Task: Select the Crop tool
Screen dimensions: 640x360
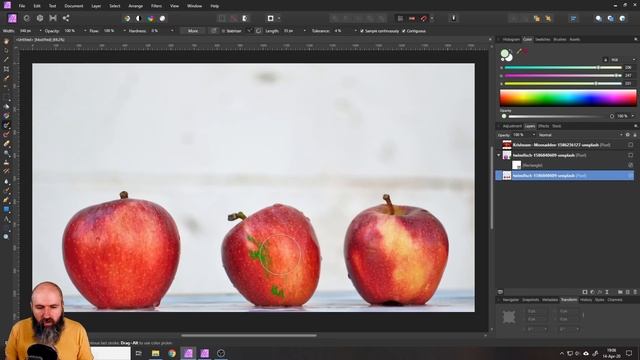Action: point(6,69)
